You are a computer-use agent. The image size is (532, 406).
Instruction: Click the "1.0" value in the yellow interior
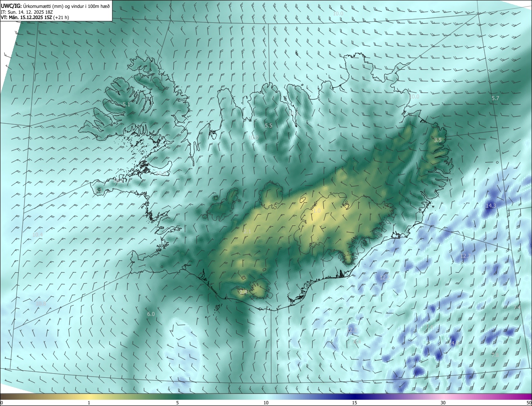pos(317,211)
